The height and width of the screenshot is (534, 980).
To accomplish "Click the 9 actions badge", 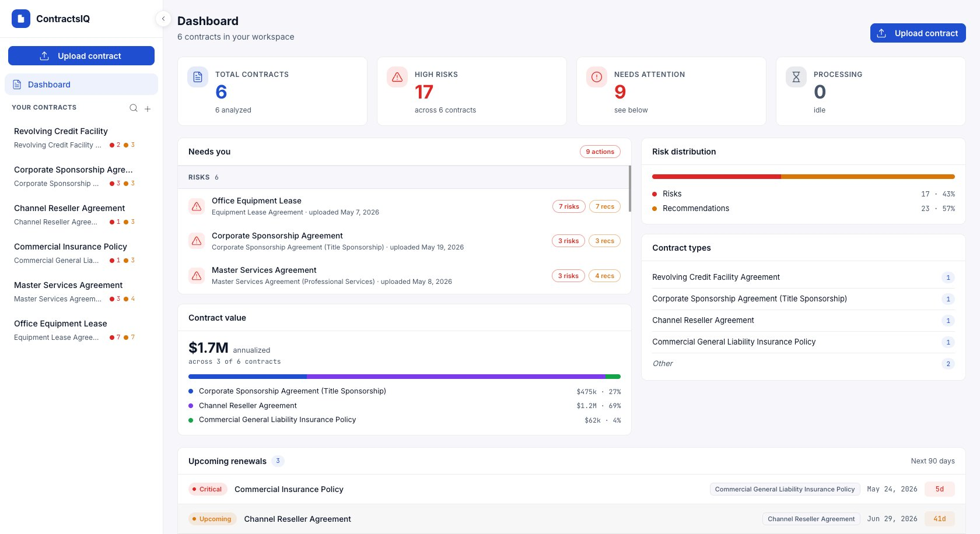I will point(600,152).
